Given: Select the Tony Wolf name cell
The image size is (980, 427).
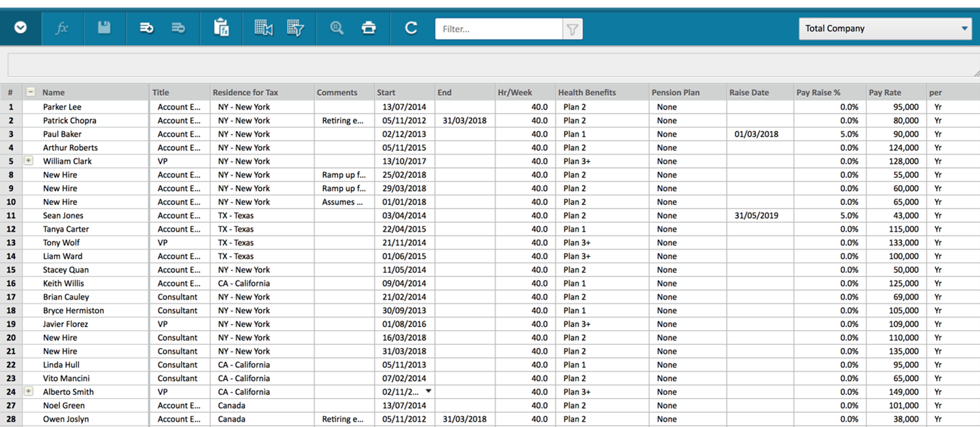Looking at the screenshot, I should [86, 243].
